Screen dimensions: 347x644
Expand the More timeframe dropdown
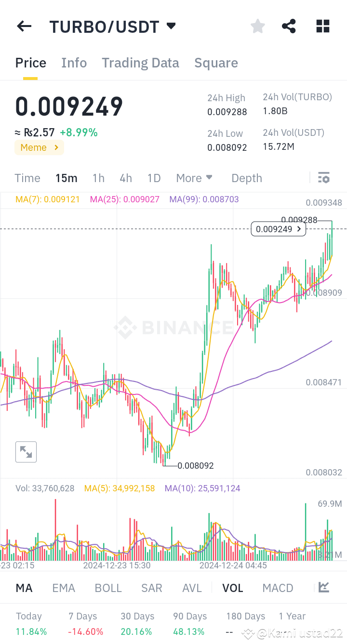tap(194, 178)
